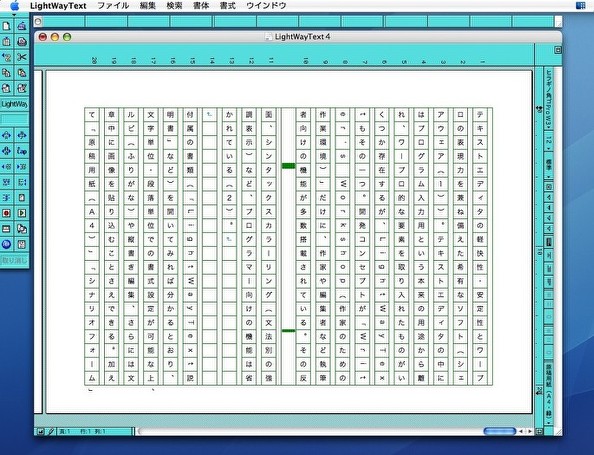Viewport: 594px width, 455px height.
Task: Click the bottom margin marker on the vertical ruler
Action: coord(539,392)
